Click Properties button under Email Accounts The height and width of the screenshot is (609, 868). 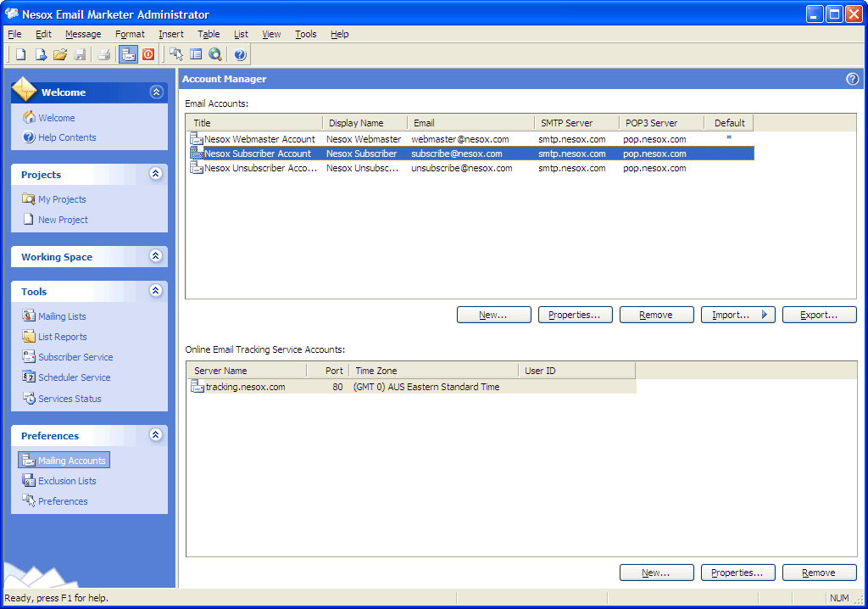click(576, 314)
